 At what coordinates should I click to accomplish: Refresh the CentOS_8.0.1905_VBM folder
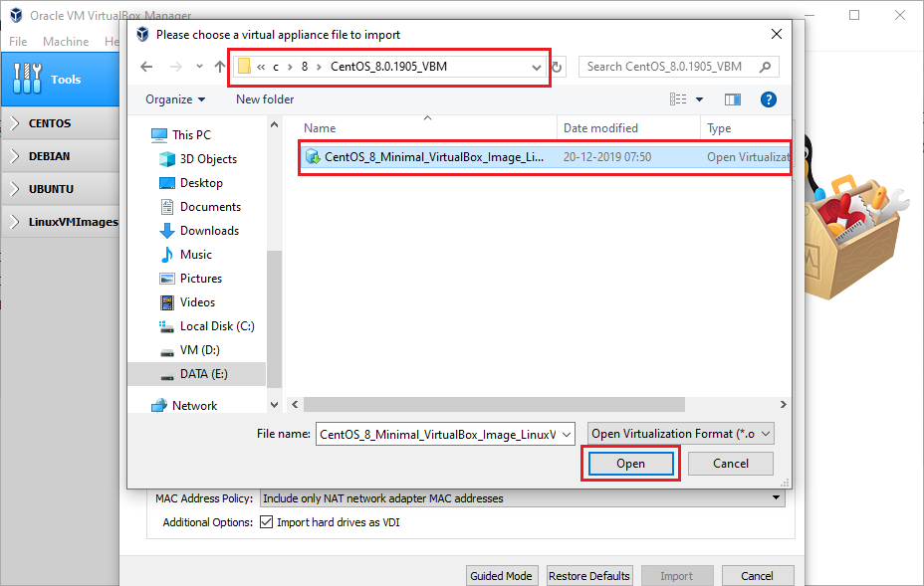(x=557, y=67)
